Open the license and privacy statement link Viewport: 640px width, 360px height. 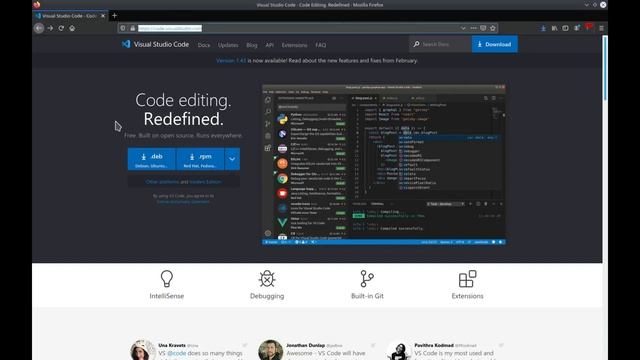coord(183,201)
